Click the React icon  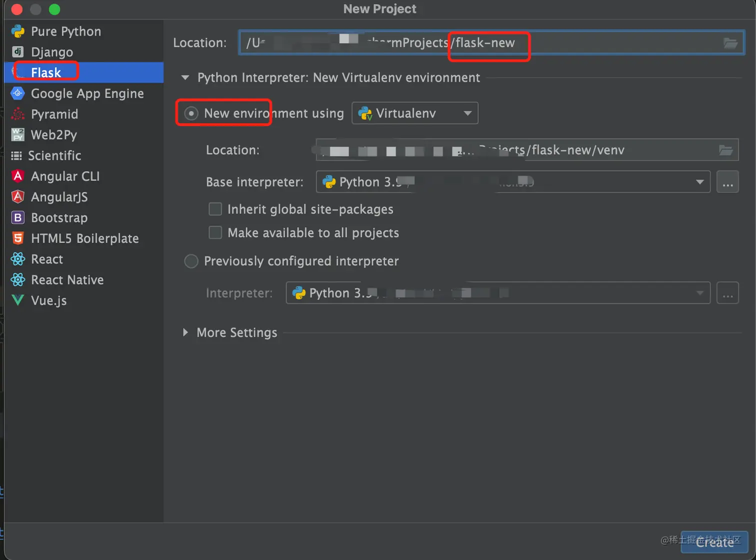18,259
